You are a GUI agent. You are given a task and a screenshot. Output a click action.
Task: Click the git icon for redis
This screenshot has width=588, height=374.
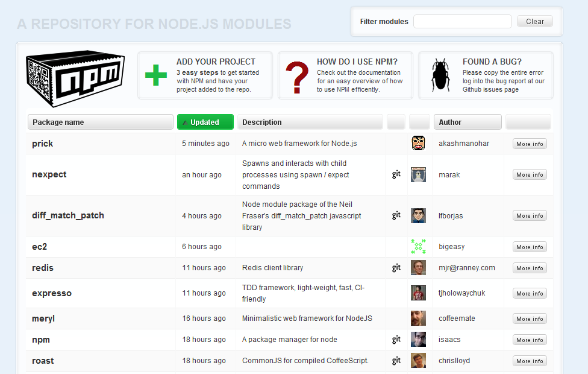pyautogui.click(x=396, y=268)
